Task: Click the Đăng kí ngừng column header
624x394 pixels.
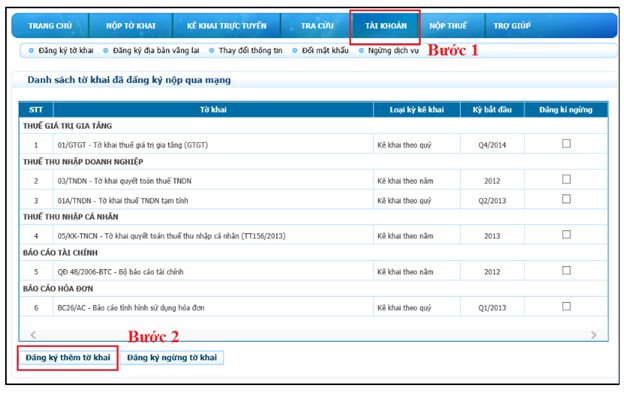Action: 566,110
